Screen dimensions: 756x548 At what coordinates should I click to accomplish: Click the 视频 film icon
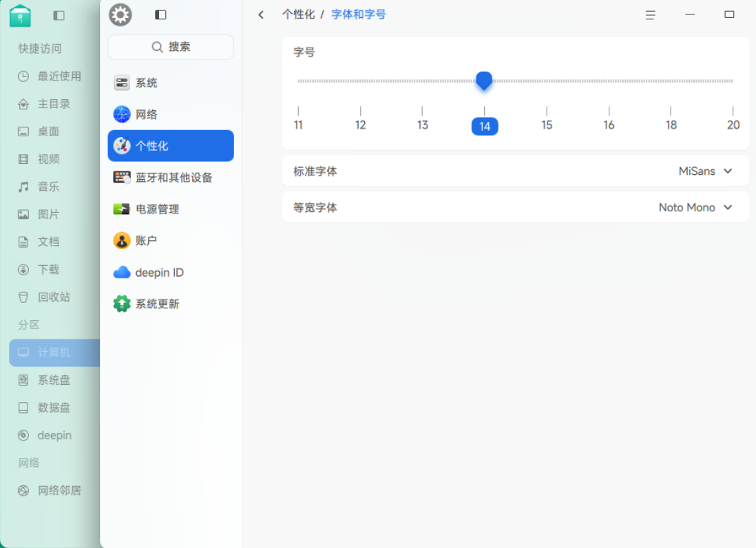click(x=23, y=159)
